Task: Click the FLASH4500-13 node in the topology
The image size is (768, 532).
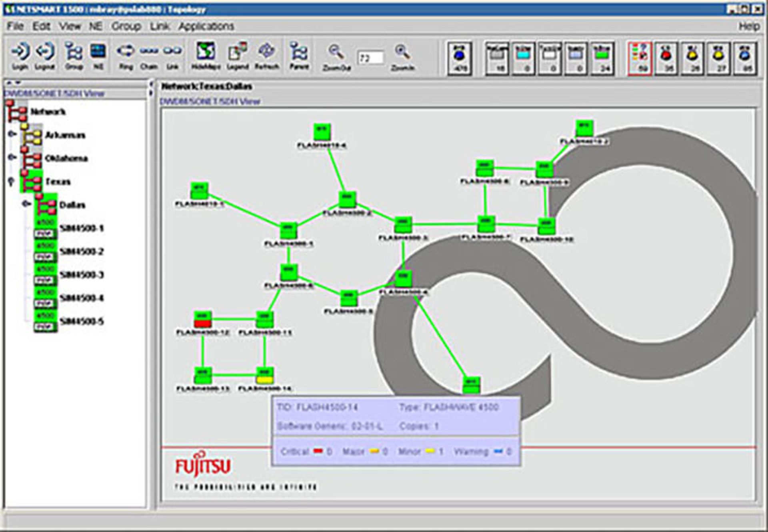Action: pos(203,376)
